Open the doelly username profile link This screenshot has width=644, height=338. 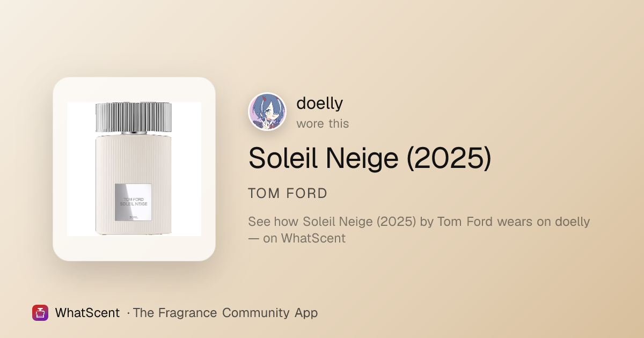click(319, 102)
